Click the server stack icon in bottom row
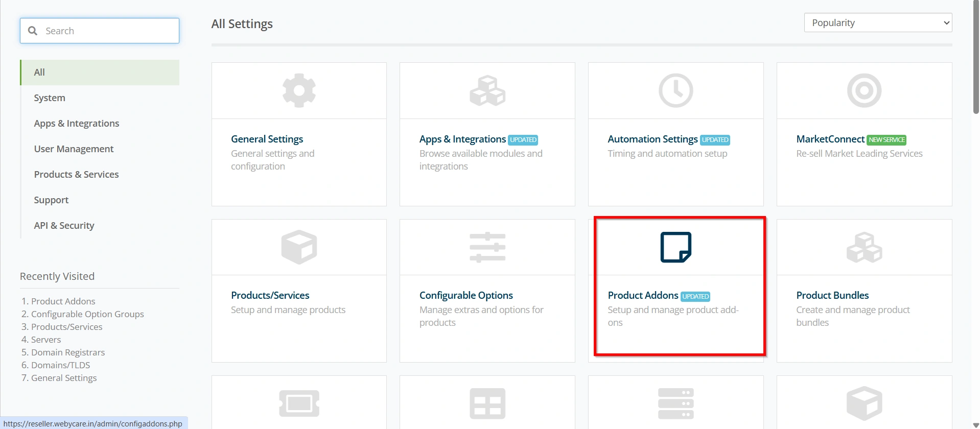This screenshot has width=980, height=429. pyautogui.click(x=675, y=403)
